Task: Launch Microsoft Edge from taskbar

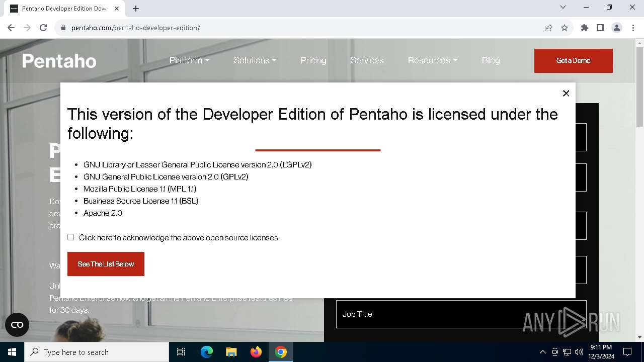Action: (207, 352)
